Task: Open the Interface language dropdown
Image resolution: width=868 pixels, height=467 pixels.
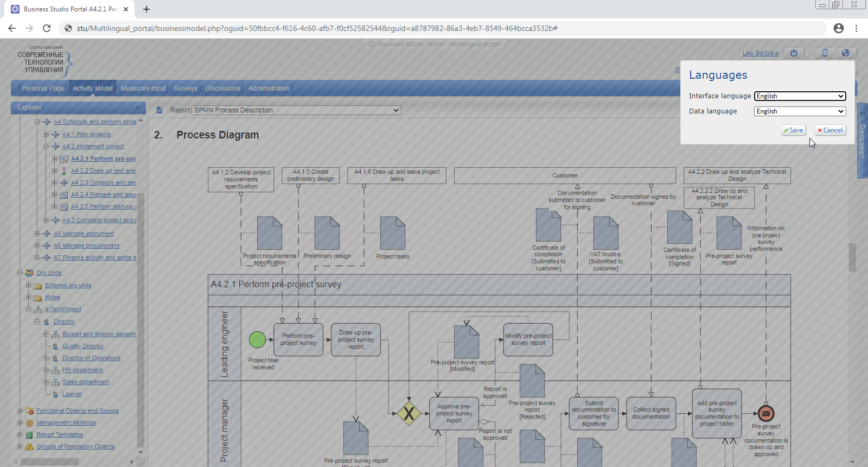Action: pyautogui.click(x=800, y=96)
